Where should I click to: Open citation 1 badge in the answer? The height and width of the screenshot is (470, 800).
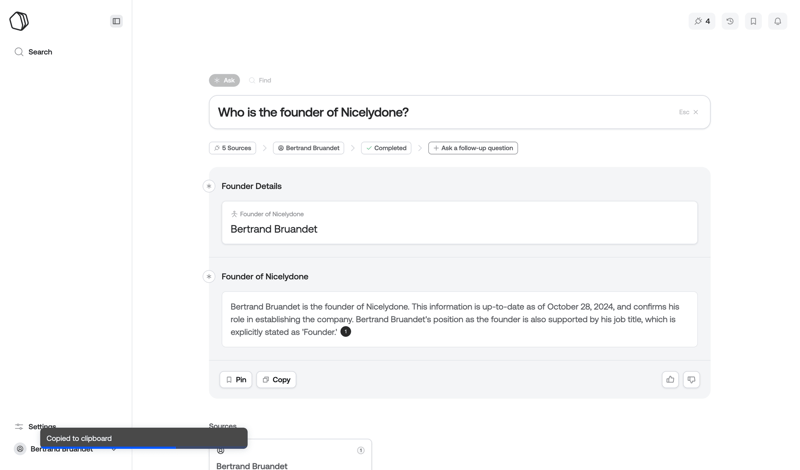[x=345, y=332]
